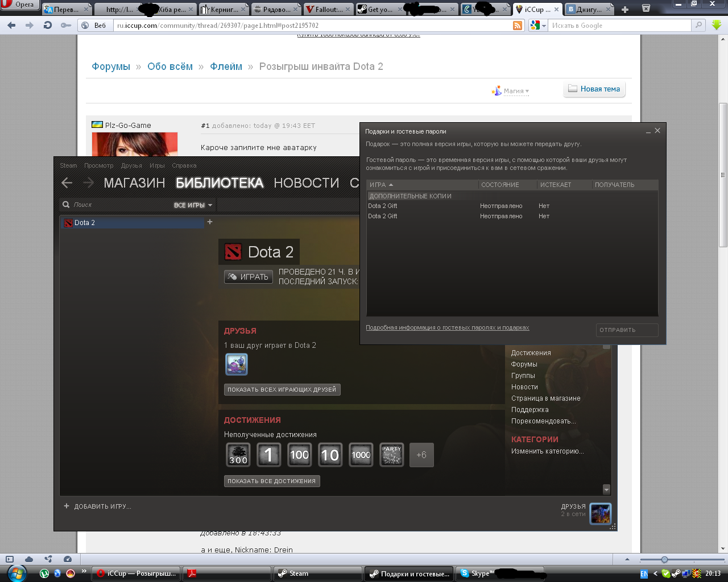The image size is (728, 582).
Task: Switch to the Skype taskbar button
Action: pos(500,573)
